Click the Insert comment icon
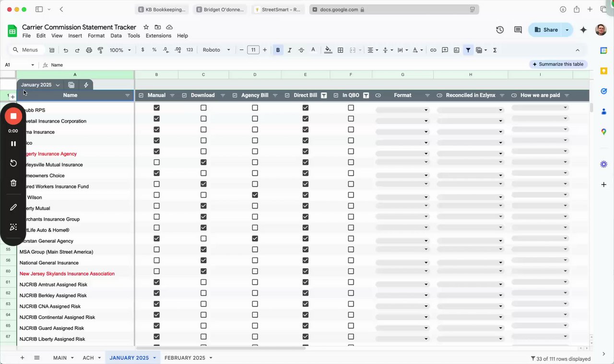The image size is (614, 364). pyautogui.click(x=445, y=50)
